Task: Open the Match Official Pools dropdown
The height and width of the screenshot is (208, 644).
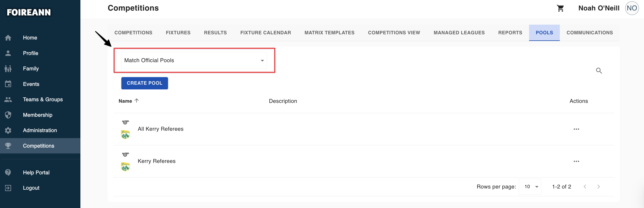Action: [194, 60]
